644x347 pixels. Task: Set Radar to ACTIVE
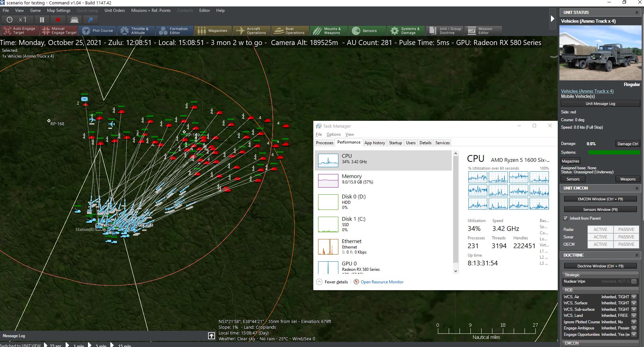[x=600, y=230]
